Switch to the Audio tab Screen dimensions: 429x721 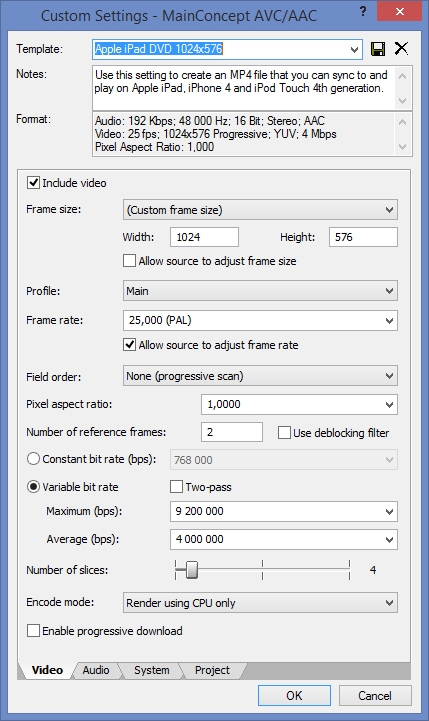tap(96, 670)
